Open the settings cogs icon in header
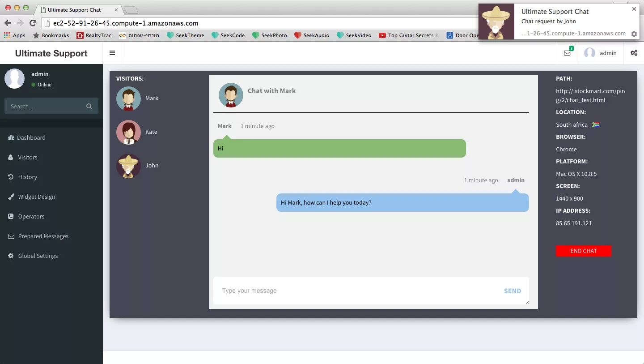The image size is (644, 364). (x=634, y=53)
